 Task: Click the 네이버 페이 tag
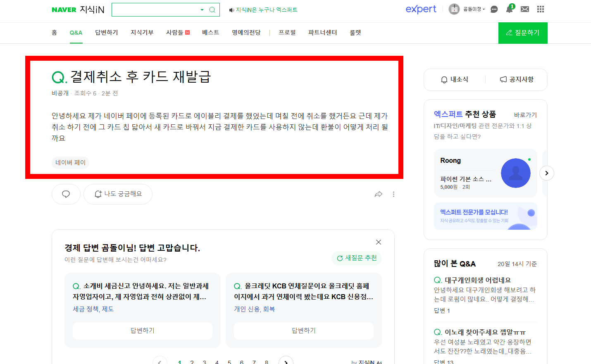click(x=71, y=163)
